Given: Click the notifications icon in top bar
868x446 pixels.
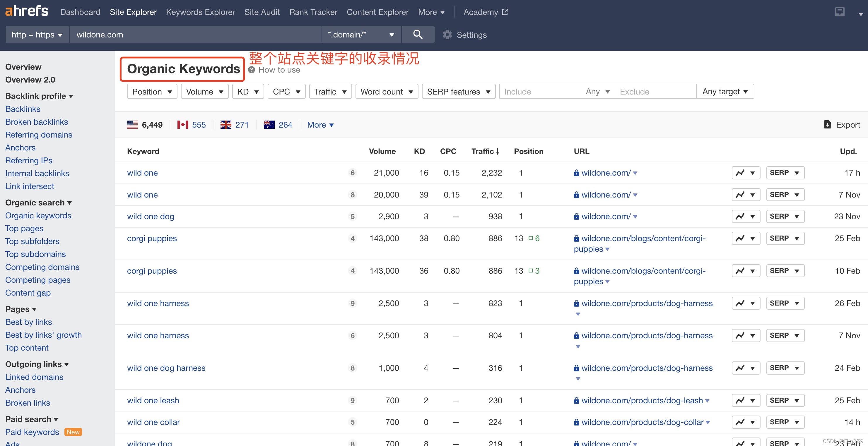Looking at the screenshot, I should [x=839, y=12].
